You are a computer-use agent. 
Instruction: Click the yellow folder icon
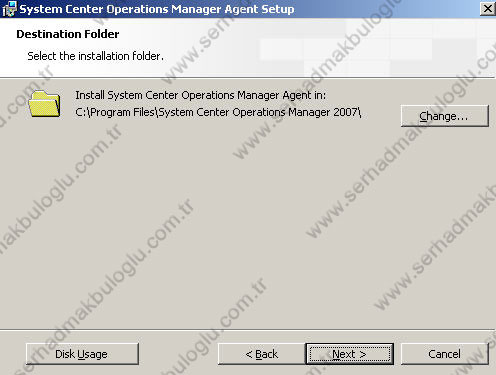click(44, 104)
